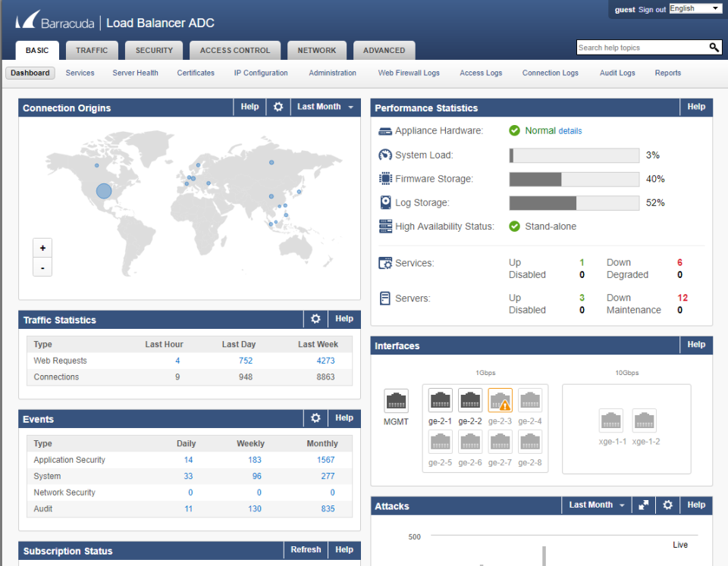Open the Web Firewall Logs page
This screenshot has width=728, height=566.
(408, 73)
